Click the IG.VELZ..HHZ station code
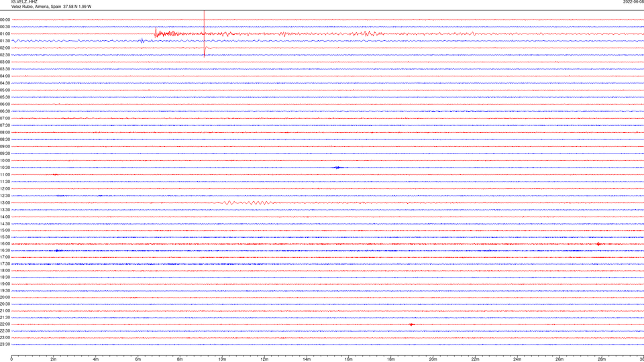The height and width of the screenshot is (362, 644). tap(24, 1)
